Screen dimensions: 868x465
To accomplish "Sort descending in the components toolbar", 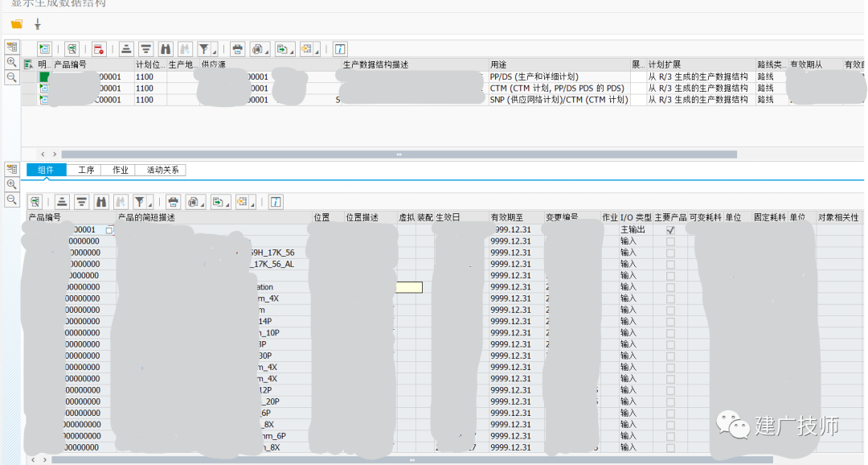I will point(81,202).
